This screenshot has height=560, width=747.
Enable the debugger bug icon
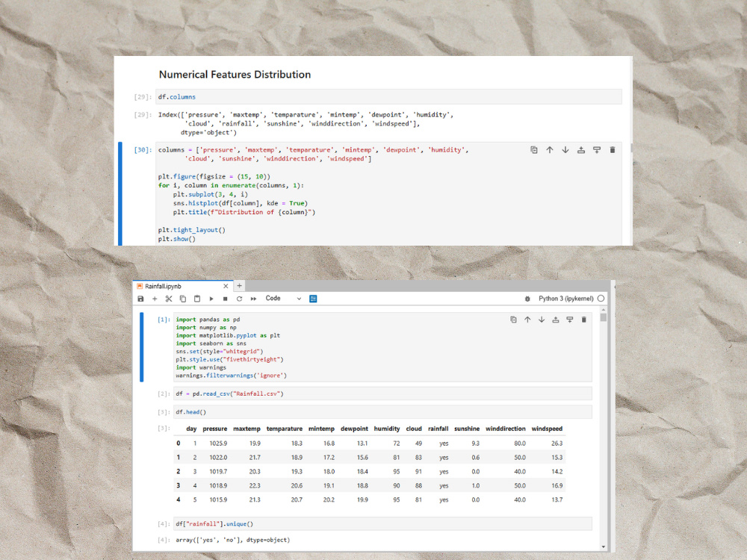click(x=527, y=299)
